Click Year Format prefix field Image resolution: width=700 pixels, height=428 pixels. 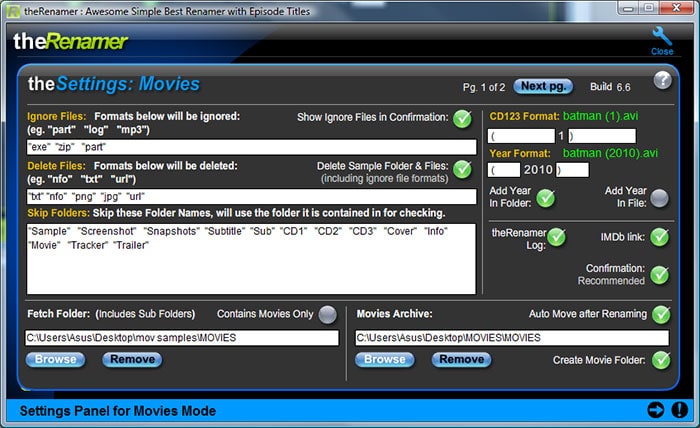click(x=504, y=170)
